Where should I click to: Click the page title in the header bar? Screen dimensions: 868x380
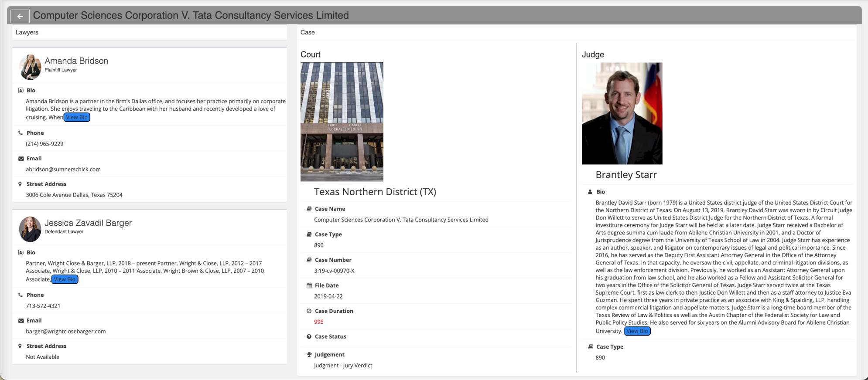pos(191,16)
